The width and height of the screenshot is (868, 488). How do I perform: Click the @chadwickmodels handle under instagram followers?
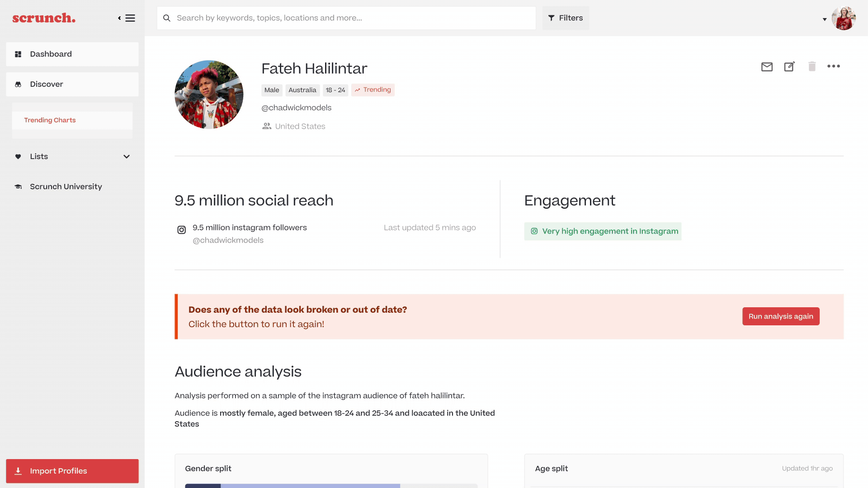228,240
